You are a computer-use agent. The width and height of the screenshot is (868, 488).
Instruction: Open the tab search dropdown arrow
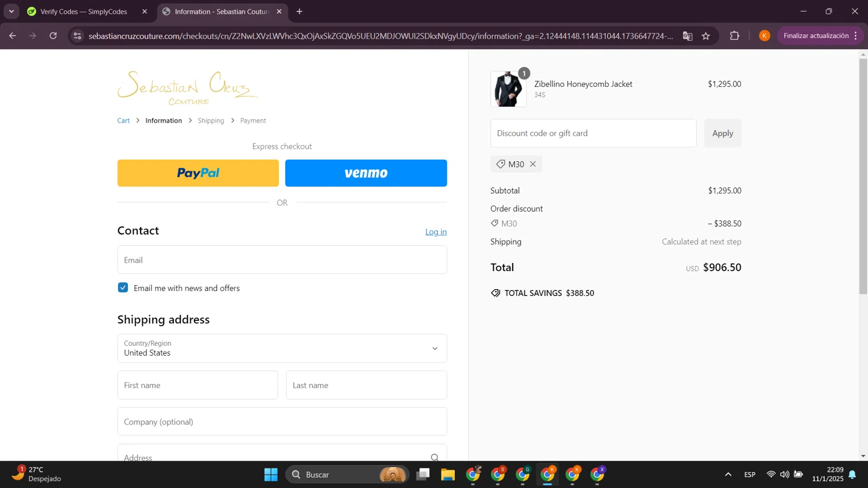click(x=11, y=12)
